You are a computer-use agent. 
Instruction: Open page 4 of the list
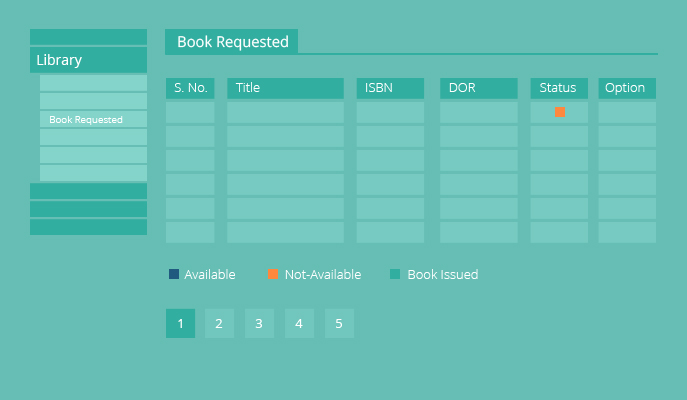tap(299, 323)
